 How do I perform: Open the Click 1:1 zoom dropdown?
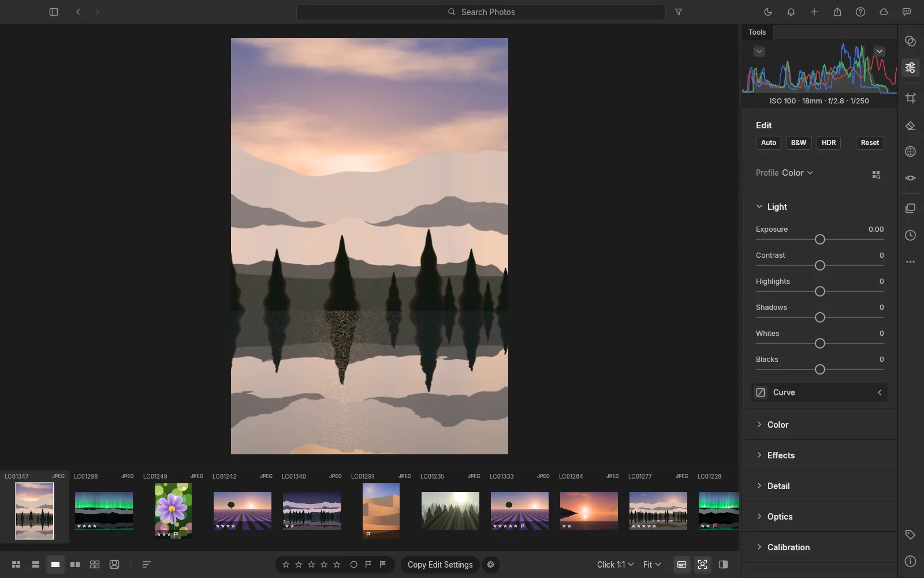pyautogui.click(x=615, y=565)
